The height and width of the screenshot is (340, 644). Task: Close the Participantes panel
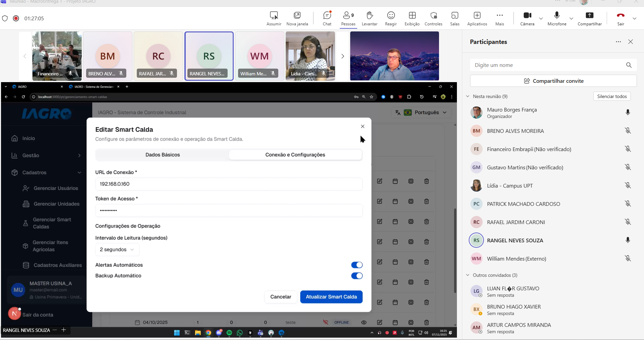tap(630, 42)
